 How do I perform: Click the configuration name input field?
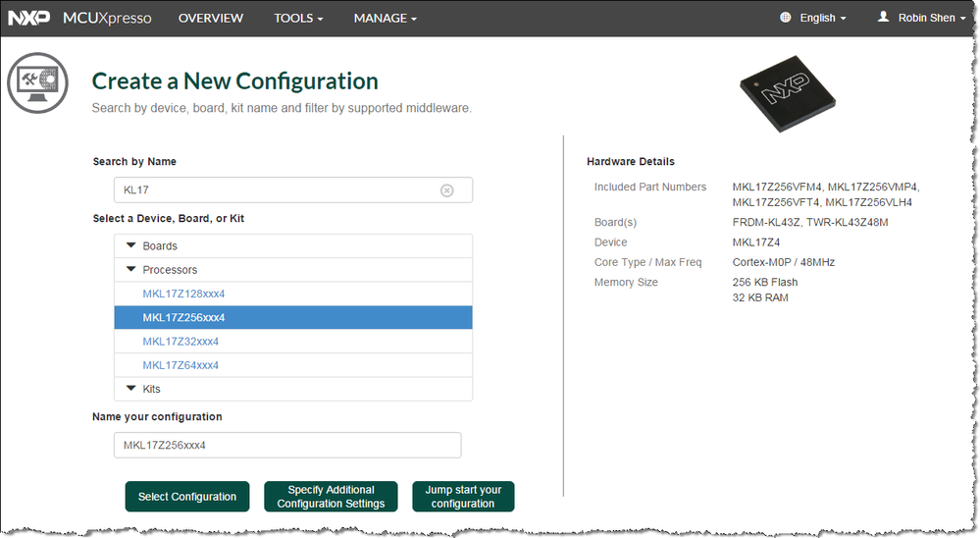click(x=287, y=446)
